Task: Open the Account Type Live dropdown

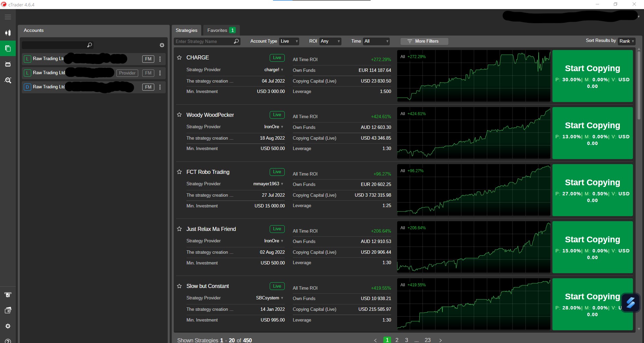Action: point(289,41)
